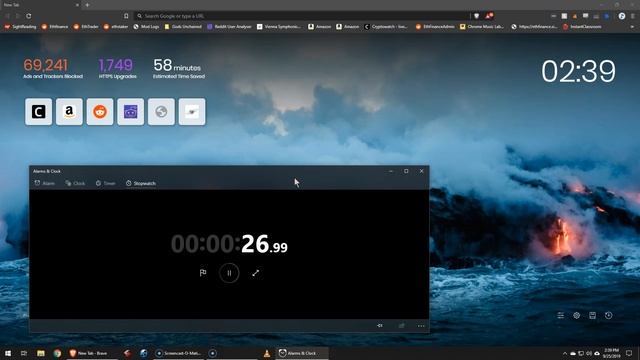Open the EthTrader bookmark
This screenshot has width=640, height=360.
[86, 27]
